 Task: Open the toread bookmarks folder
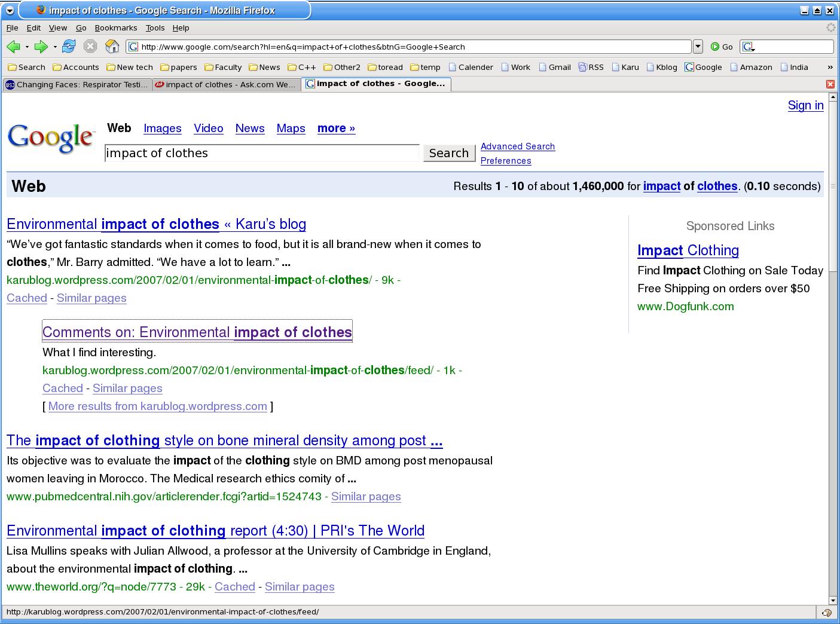click(x=385, y=67)
